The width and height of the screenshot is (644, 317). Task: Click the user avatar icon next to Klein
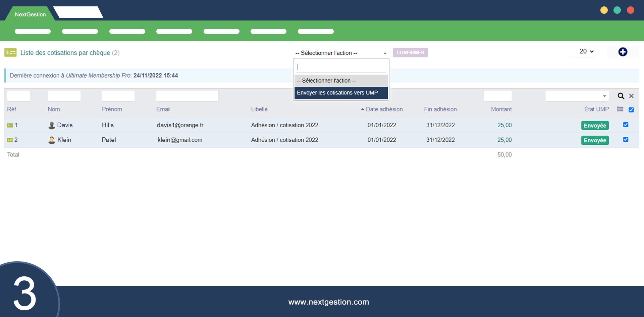click(x=52, y=140)
